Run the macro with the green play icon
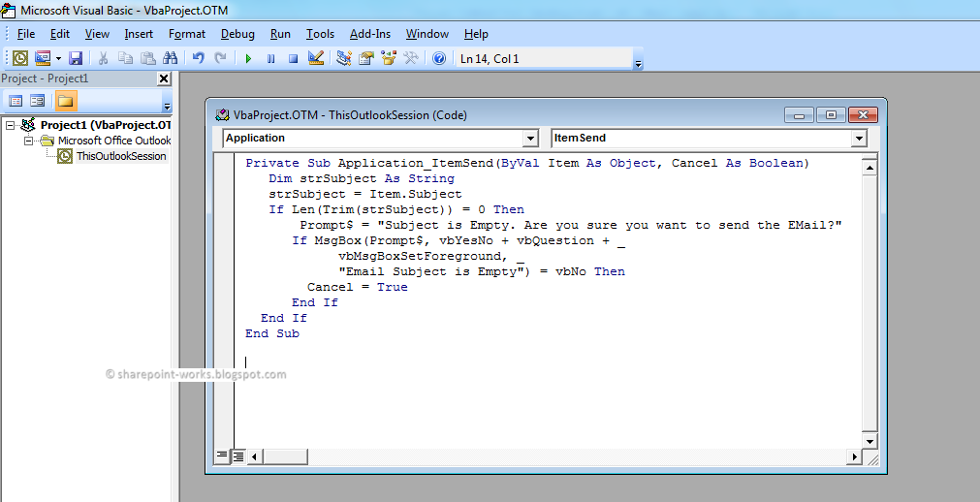This screenshot has height=502, width=980. pyautogui.click(x=248, y=59)
